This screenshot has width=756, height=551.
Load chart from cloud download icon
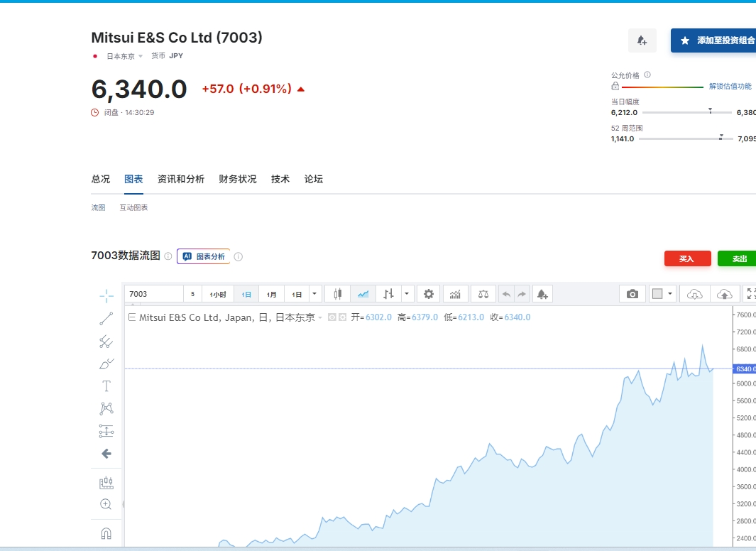pos(694,294)
